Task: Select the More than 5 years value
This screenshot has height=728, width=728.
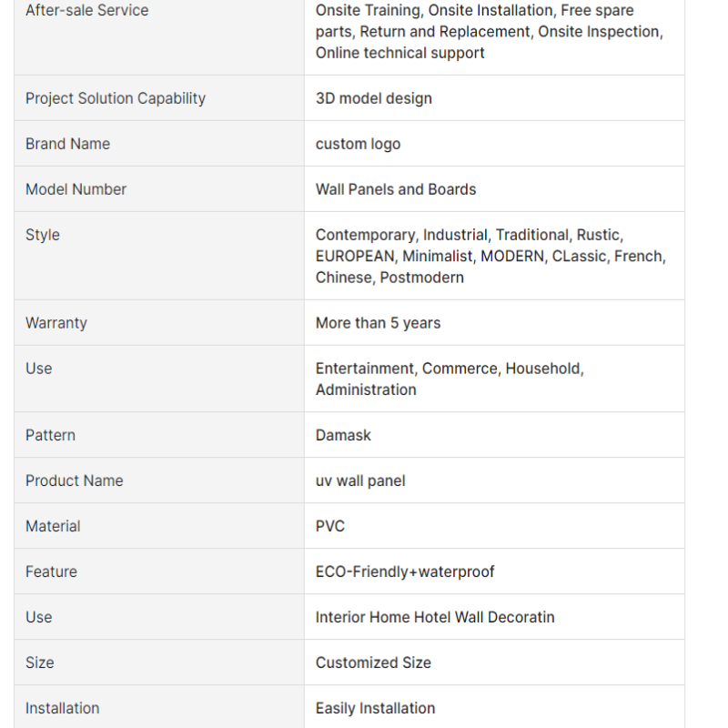Action: [x=378, y=323]
